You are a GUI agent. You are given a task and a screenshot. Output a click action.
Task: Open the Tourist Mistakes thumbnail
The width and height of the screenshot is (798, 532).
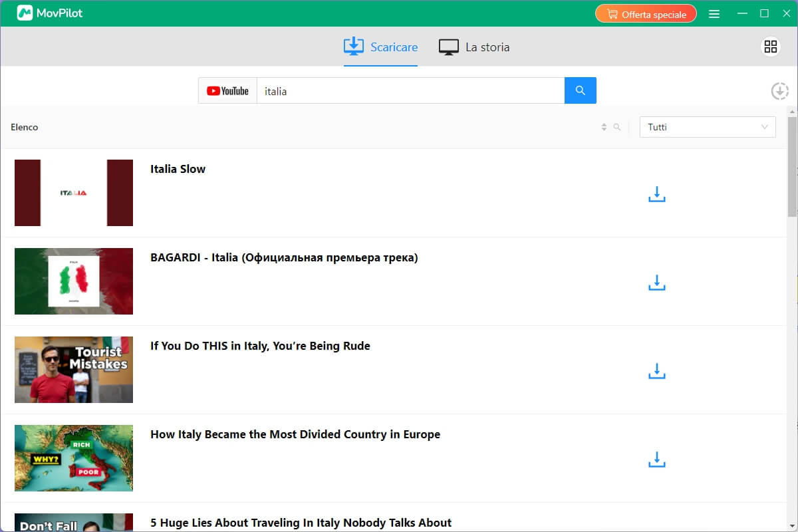point(74,370)
